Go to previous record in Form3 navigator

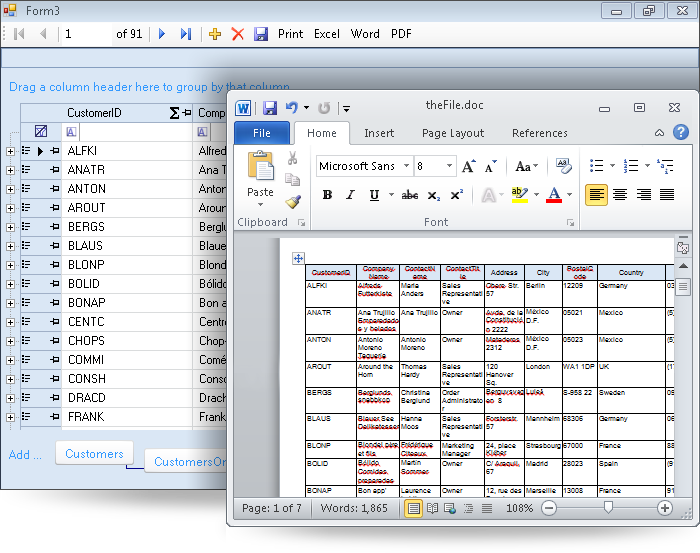point(43,34)
